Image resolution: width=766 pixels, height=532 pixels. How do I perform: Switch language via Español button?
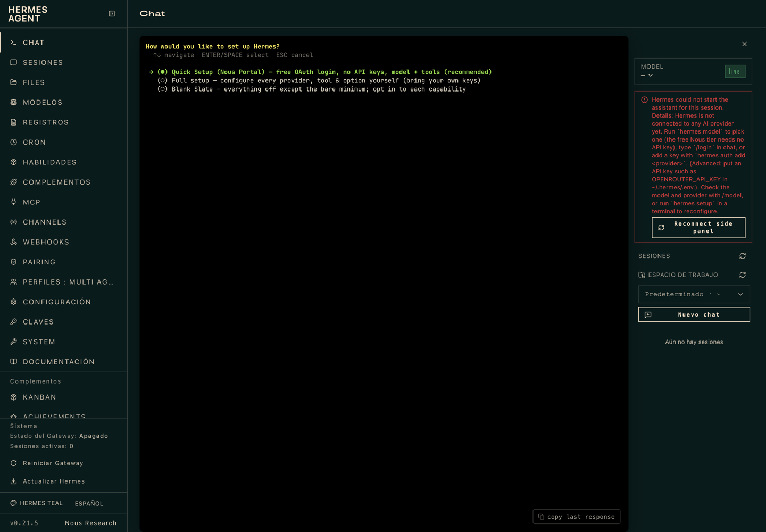89,503
